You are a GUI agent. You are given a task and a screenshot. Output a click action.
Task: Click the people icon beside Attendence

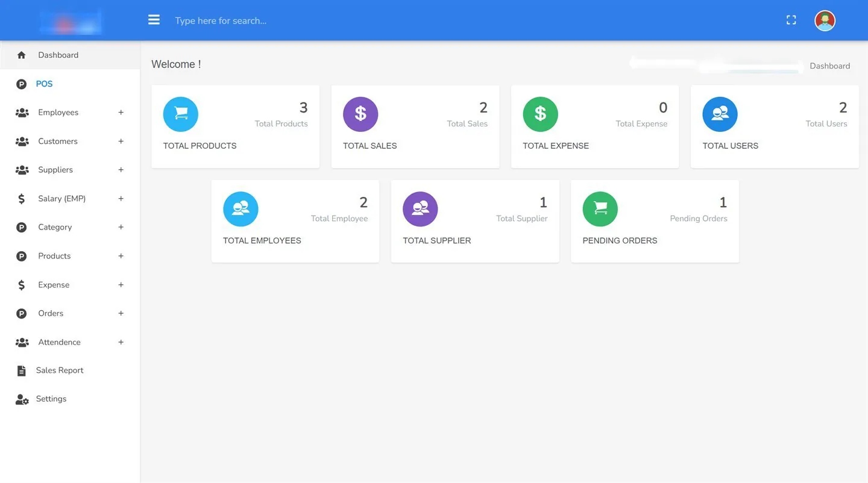pos(22,342)
